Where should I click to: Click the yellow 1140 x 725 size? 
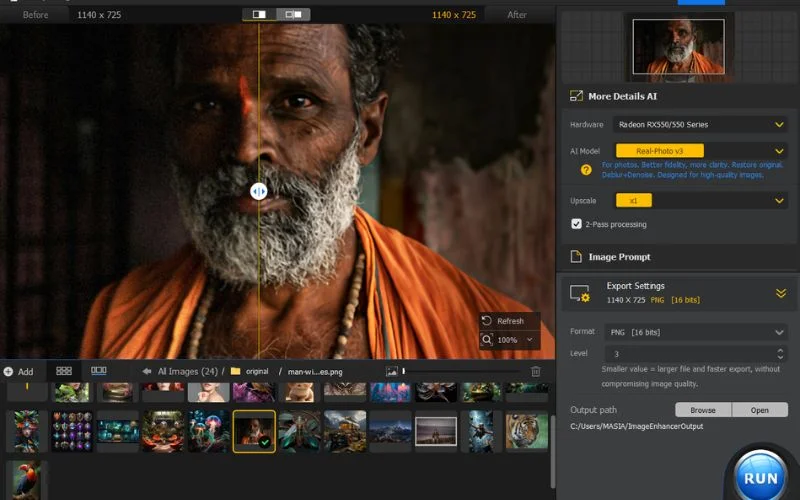tap(454, 15)
